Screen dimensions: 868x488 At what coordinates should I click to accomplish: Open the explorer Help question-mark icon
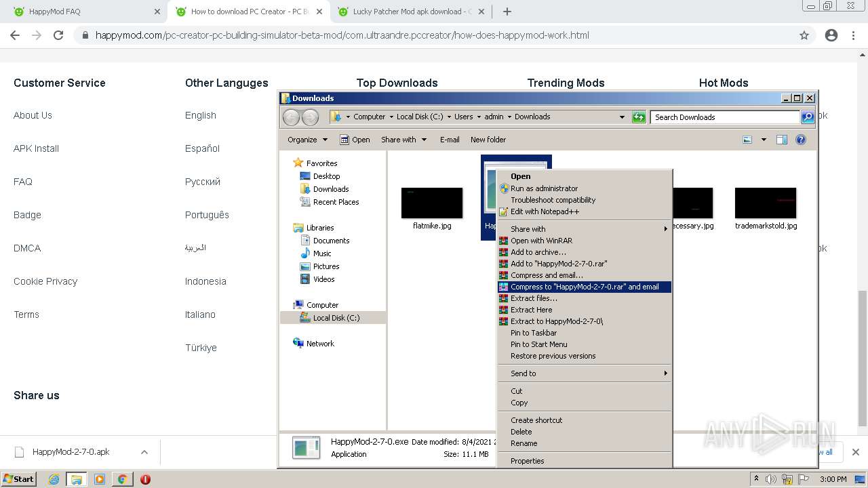point(801,140)
